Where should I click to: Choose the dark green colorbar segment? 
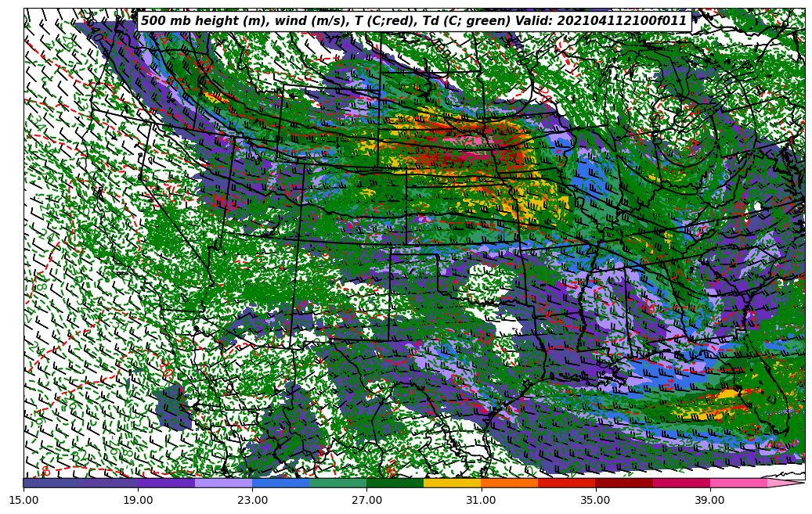pyautogui.click(x=395, y=483)
